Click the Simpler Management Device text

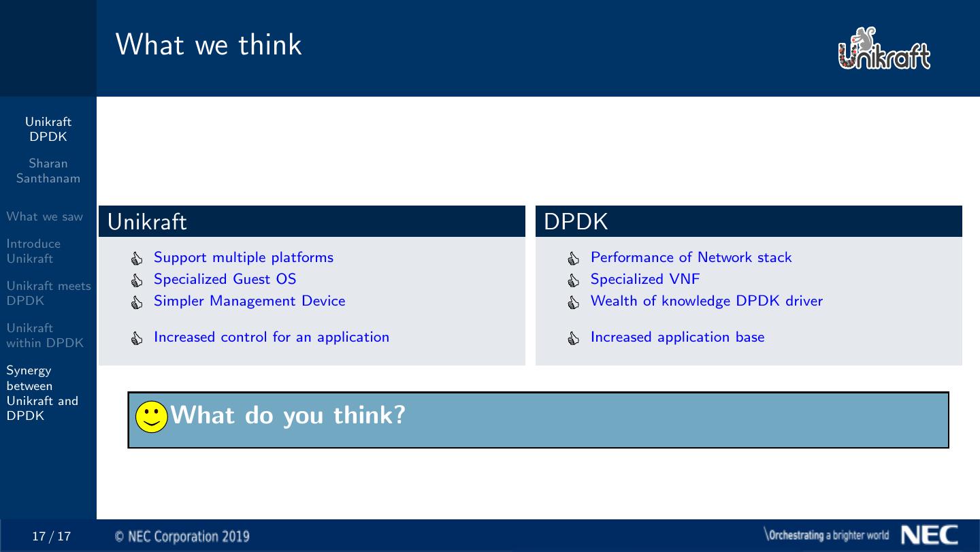pos(250,302)
